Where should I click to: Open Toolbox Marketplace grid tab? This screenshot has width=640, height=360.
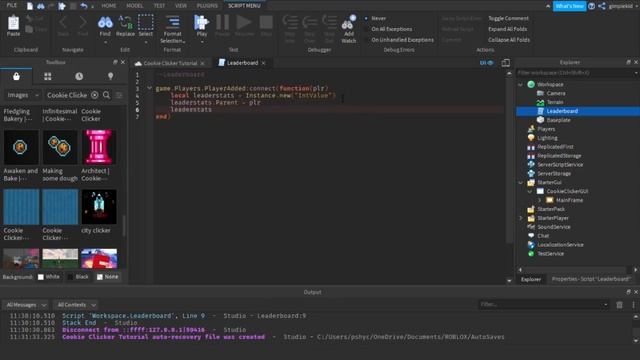click(x=48, y=76)
